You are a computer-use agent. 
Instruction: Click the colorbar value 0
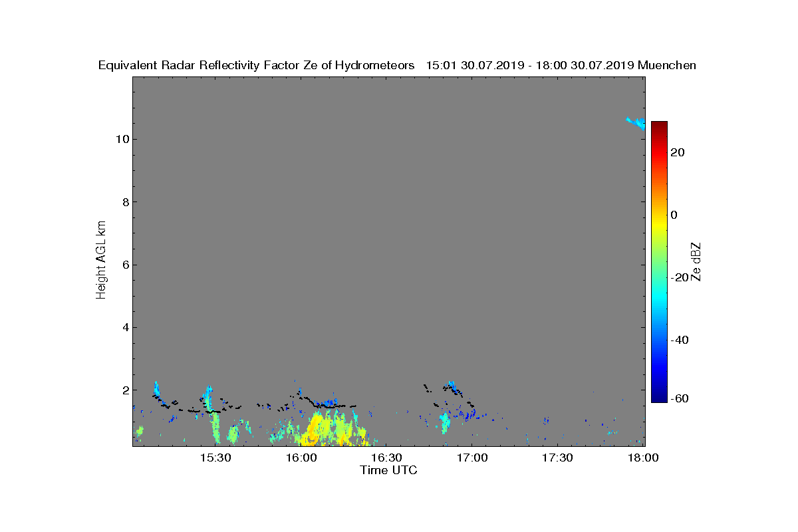pos(674,215)
